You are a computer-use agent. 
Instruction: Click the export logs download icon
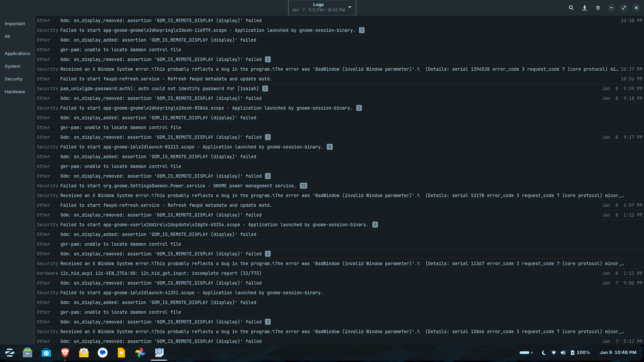pyautogui.click(x=584, y=8)
